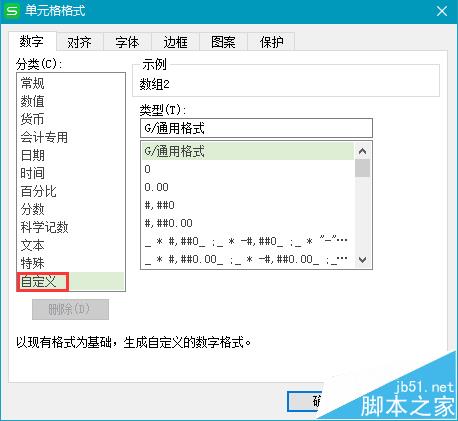Choose the 会计专用 category

tap(71, 137)
